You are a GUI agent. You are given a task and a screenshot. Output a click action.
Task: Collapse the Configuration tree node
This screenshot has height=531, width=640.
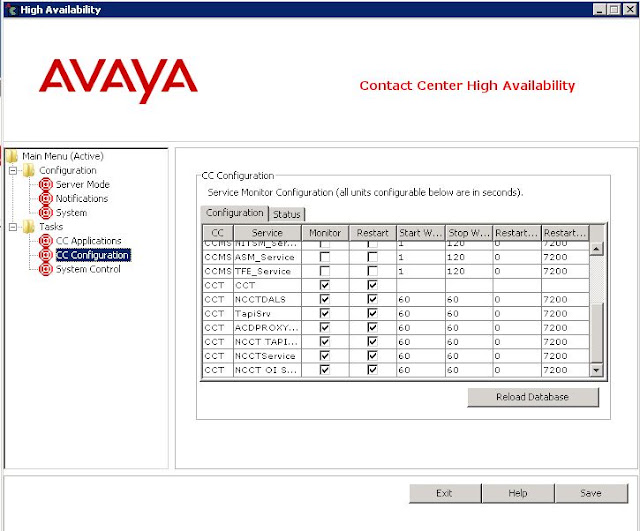point(13,171)
